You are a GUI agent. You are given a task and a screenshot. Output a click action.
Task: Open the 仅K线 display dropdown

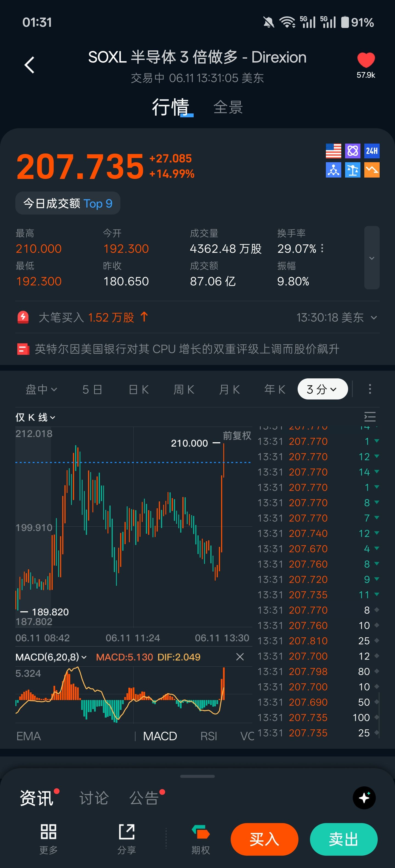[x=35, y=418]
